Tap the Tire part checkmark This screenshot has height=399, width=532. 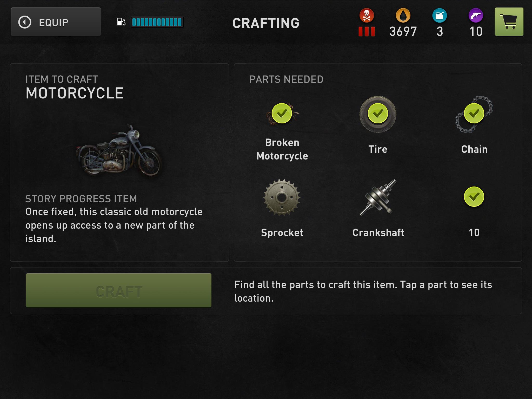[378, 113]
